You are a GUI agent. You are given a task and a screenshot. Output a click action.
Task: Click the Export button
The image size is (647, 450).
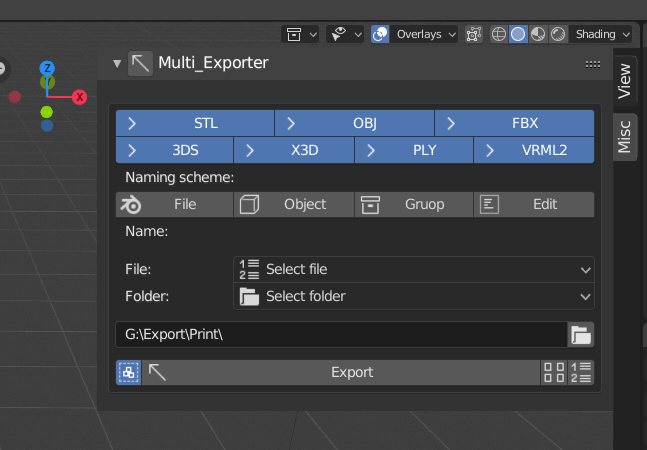click(351, 372)
